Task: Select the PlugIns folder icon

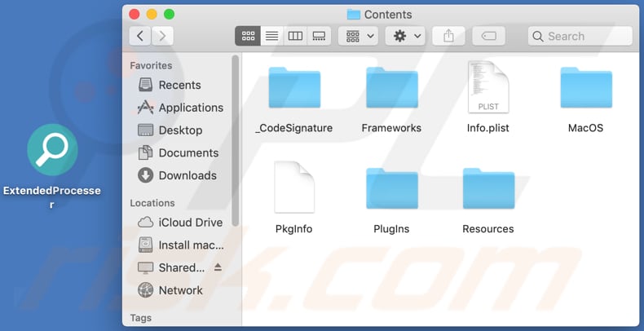Action: coord(392,188)
